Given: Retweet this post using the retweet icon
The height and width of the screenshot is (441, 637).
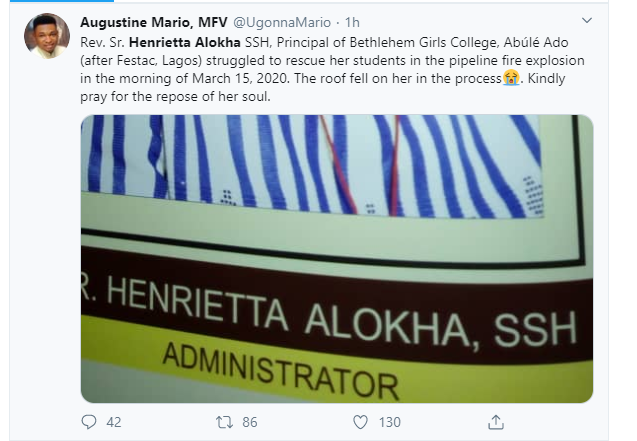Looking at the screenshot, I should coord(224,422).
